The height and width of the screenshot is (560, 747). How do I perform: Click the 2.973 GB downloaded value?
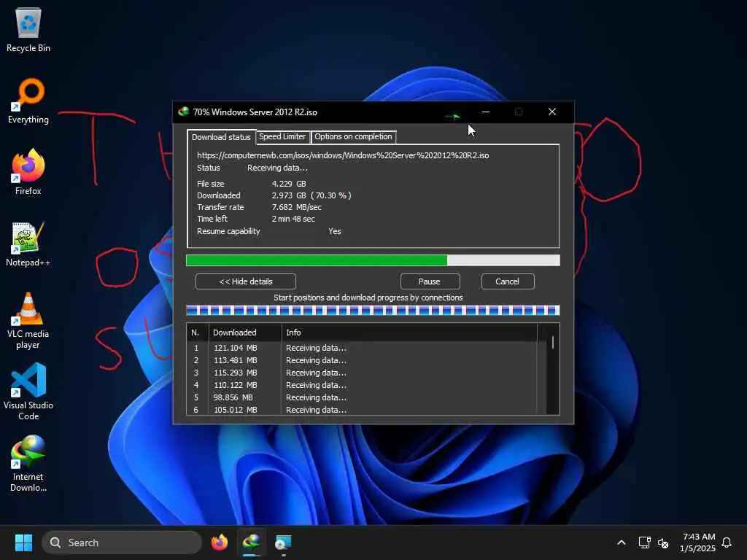pos(311,195)
